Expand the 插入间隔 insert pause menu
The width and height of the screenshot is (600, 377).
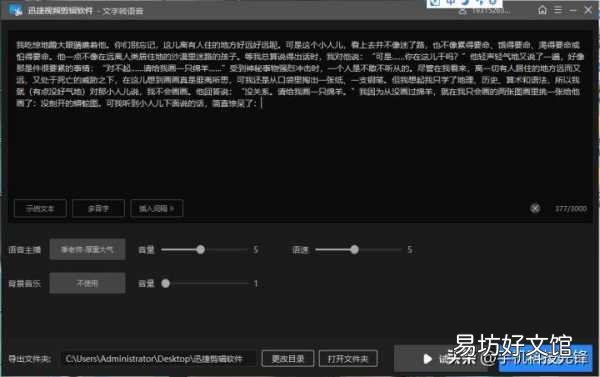click(157, 209)
